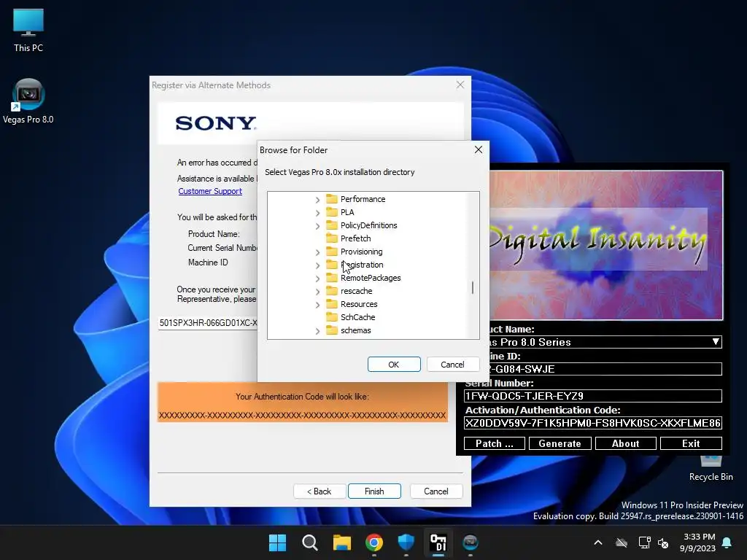Open network status tray icon
The width and height of the screenshot is (747, 560).
[x=644, y=542]
